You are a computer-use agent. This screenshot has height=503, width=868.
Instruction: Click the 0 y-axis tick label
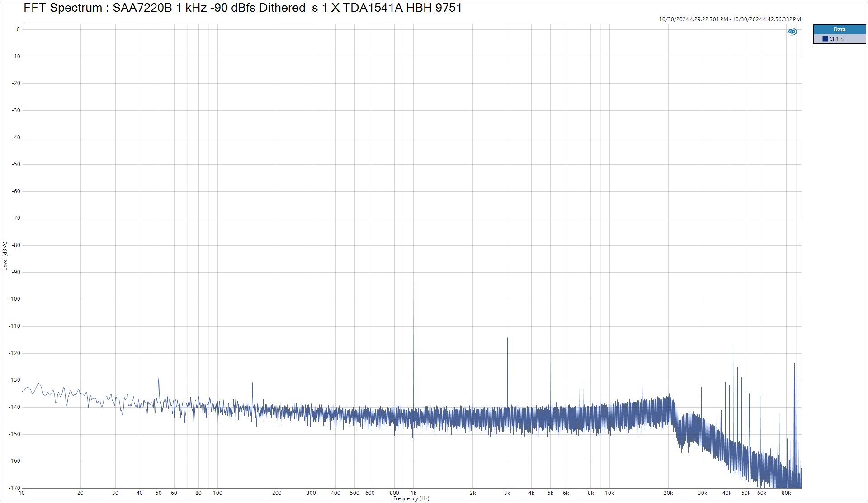[x=18, y=29]
